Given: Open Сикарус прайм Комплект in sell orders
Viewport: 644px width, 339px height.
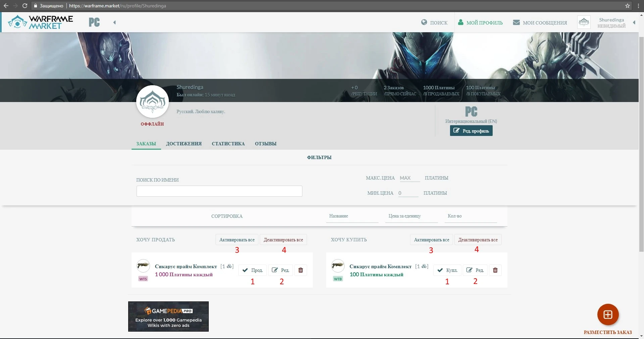Looking at the screenshot, I should tap(186, 267).
